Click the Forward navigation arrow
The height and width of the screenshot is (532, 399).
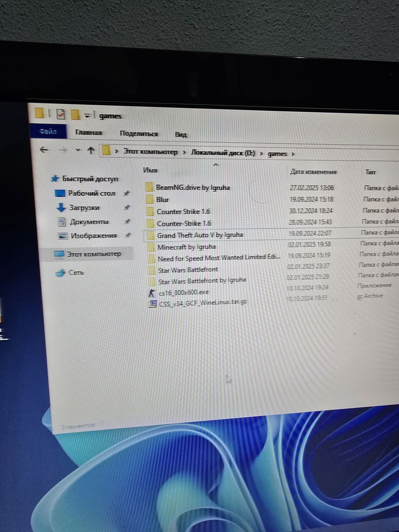(x=63, y=150)
